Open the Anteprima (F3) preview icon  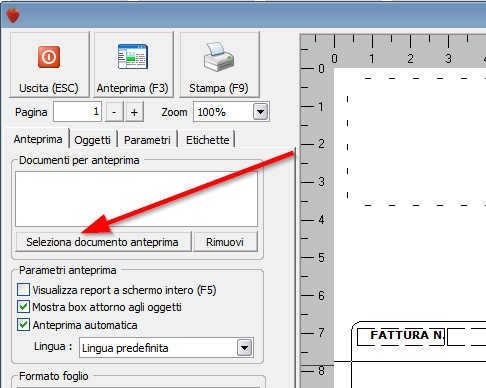pos(133,57)
